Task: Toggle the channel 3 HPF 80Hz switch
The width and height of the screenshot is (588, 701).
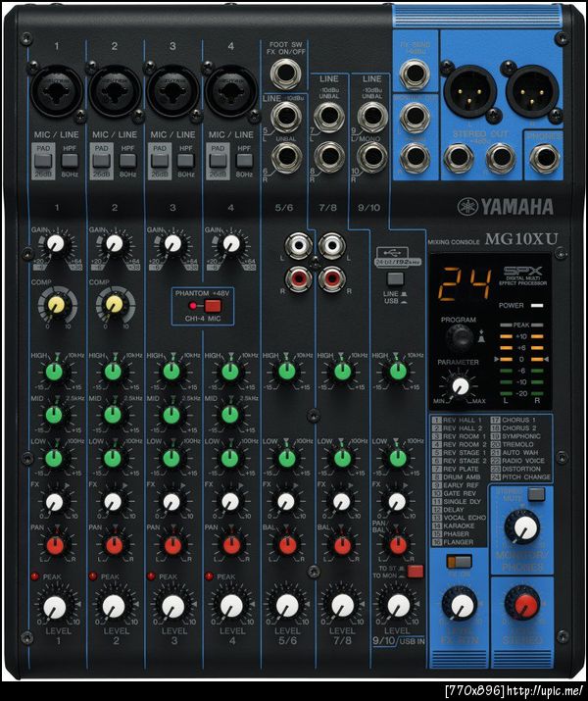Action: pyautogui.click(x=185, y=161)
